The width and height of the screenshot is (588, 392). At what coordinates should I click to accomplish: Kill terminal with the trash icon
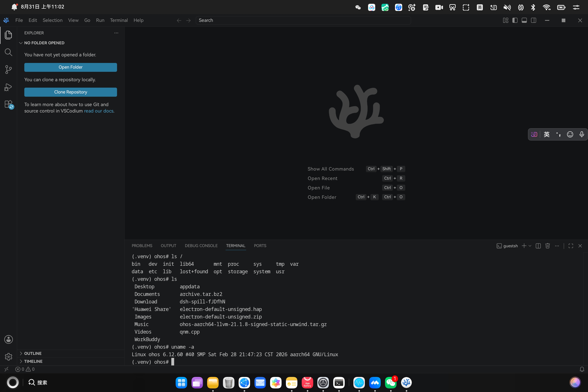[x=547, y=246]
